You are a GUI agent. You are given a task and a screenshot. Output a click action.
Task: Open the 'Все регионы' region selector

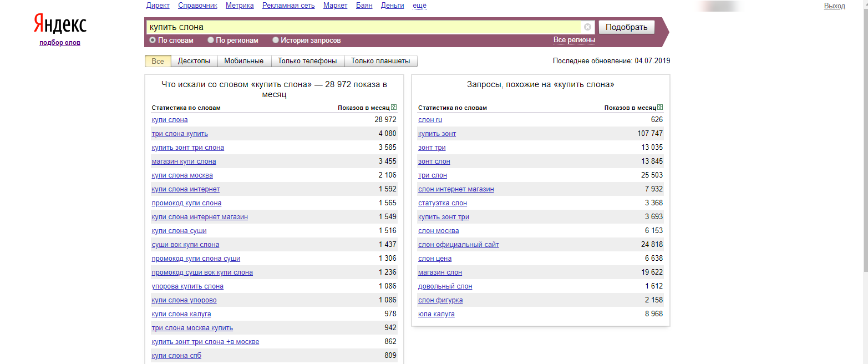(574, 40)
